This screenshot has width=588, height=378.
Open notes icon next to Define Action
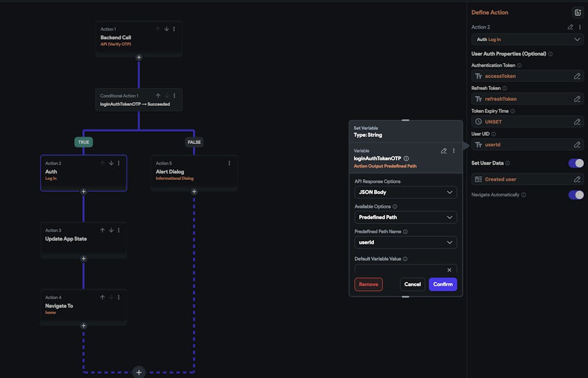(577, 12)
